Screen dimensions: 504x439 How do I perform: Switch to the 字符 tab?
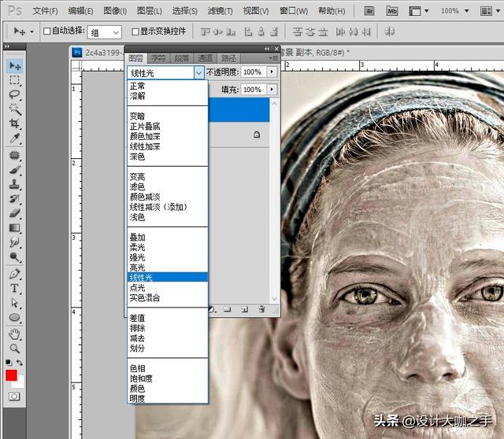pyautogui.click(x=158, y=58)
